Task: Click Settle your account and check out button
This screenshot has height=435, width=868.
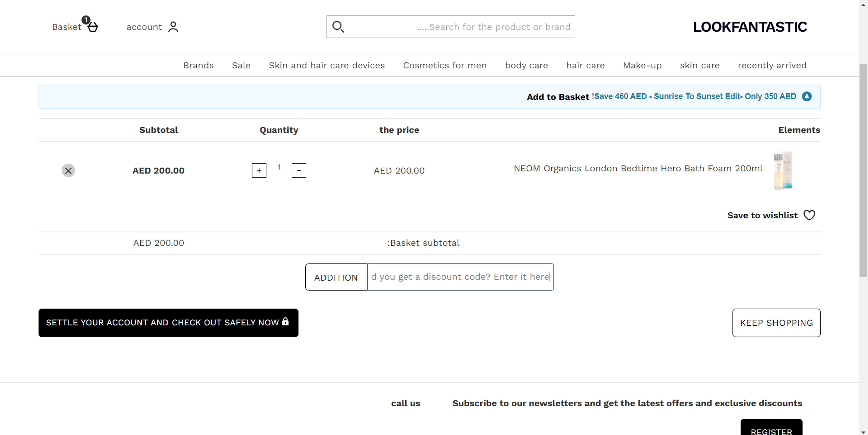Action: [x=168, y=323]
